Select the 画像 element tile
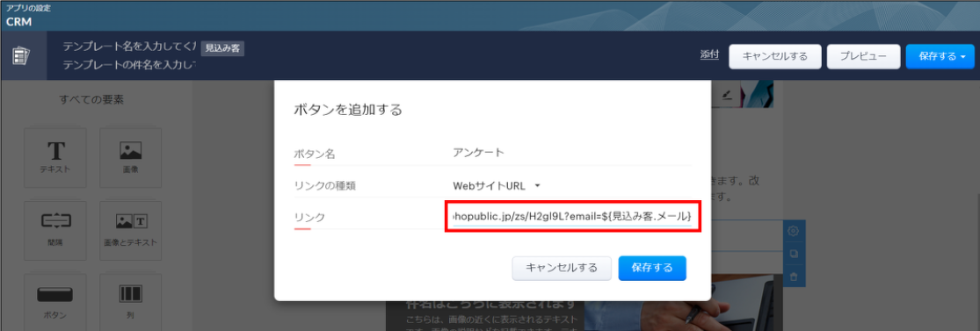Image resolution: width=980 pixels, height=331 pixels. click(x=131, y=158)
